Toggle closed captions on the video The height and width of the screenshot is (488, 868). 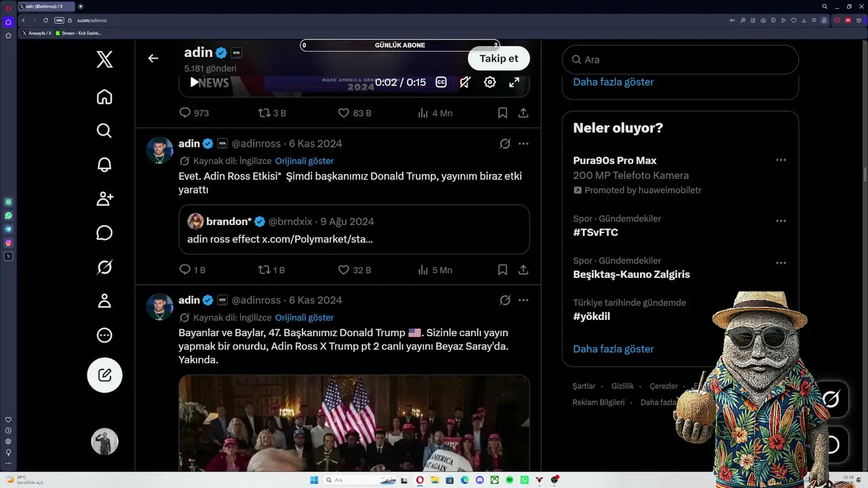[x=441, y=82]
